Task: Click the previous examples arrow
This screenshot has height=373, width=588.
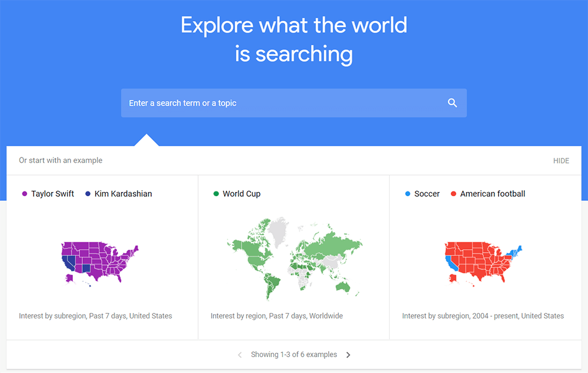Action: pyautogui.click(x=240, y=355)
